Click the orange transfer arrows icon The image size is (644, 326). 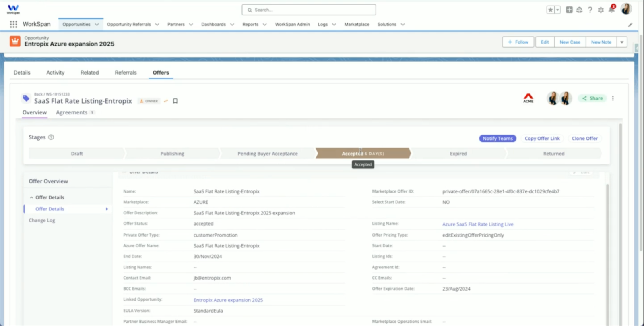(x=166, y=101)
